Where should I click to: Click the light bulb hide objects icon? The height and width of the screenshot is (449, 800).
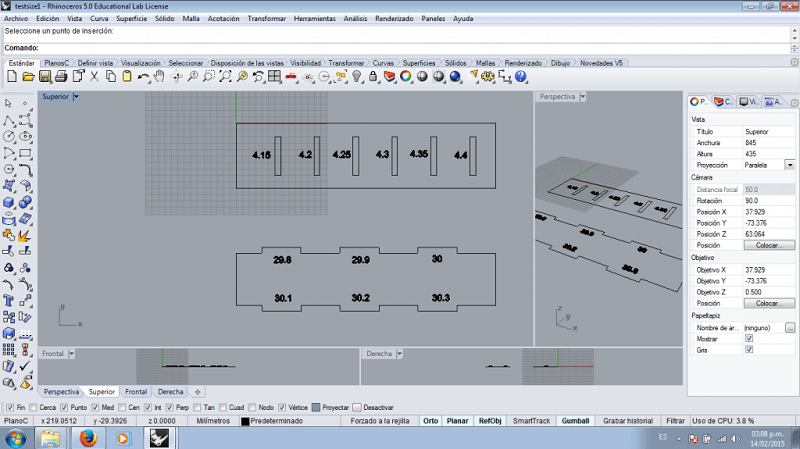tap(357, 77)
